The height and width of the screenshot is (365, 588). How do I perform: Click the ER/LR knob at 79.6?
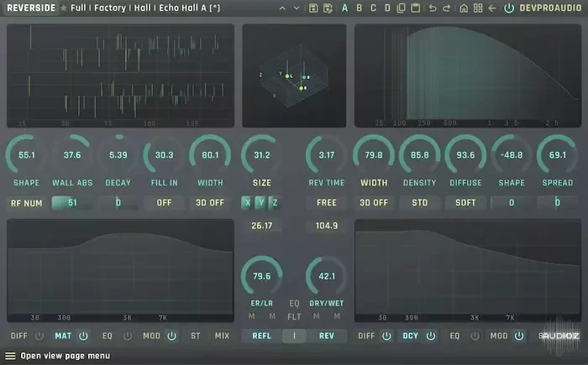(x=262, y=276)
